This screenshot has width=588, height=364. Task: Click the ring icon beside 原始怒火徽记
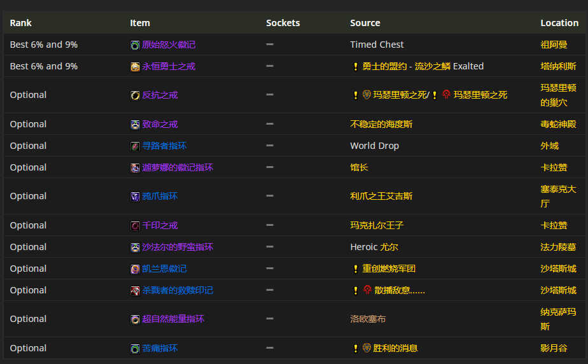coord(135,45)
